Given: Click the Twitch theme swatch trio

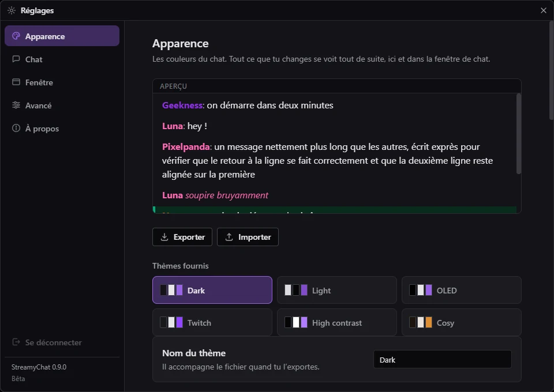Looking at the screenshot, I should [171, 322].
